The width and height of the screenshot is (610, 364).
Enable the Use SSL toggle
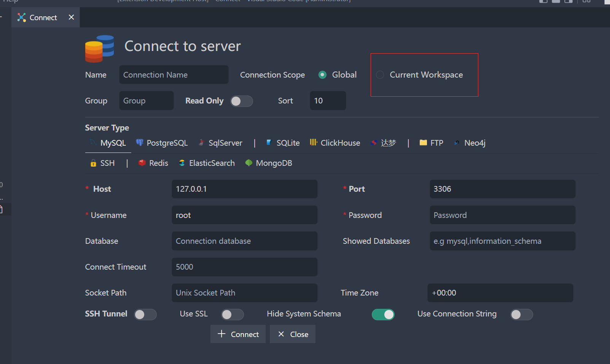(x=233, y=315)
